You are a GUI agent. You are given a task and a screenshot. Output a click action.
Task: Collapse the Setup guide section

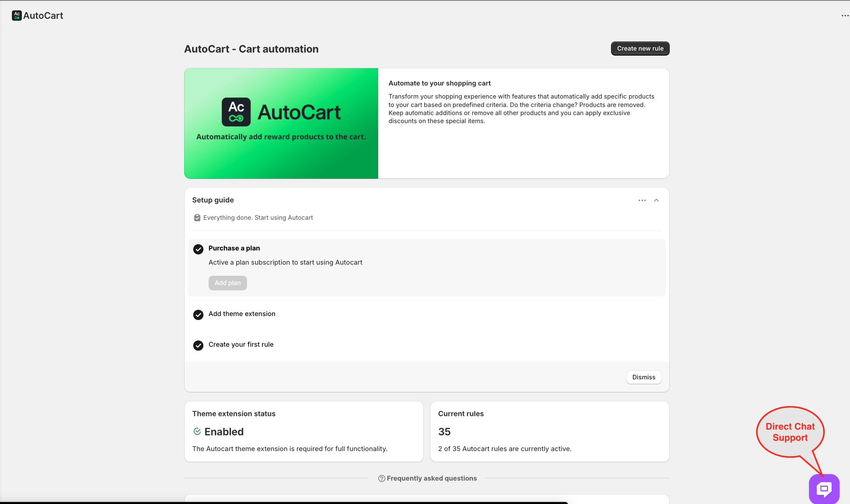click(x=656, y=200)
